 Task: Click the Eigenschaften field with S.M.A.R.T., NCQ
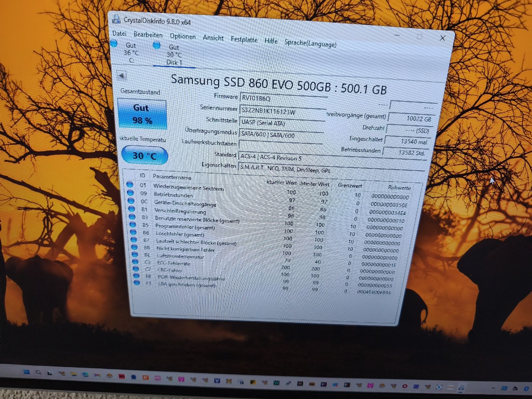(x=331, y=170)
